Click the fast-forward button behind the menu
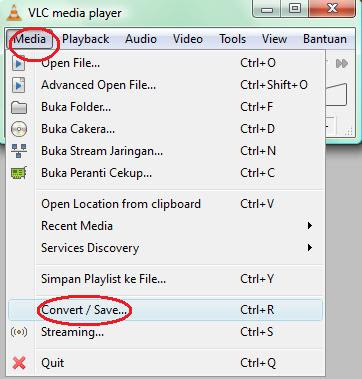 click(x=342, y=63)
